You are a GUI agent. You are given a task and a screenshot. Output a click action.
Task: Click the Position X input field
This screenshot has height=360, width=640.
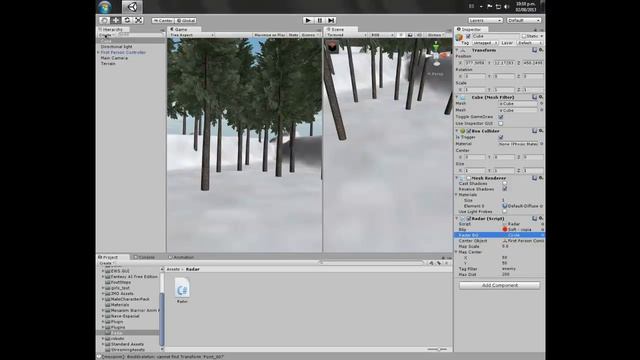474,63
